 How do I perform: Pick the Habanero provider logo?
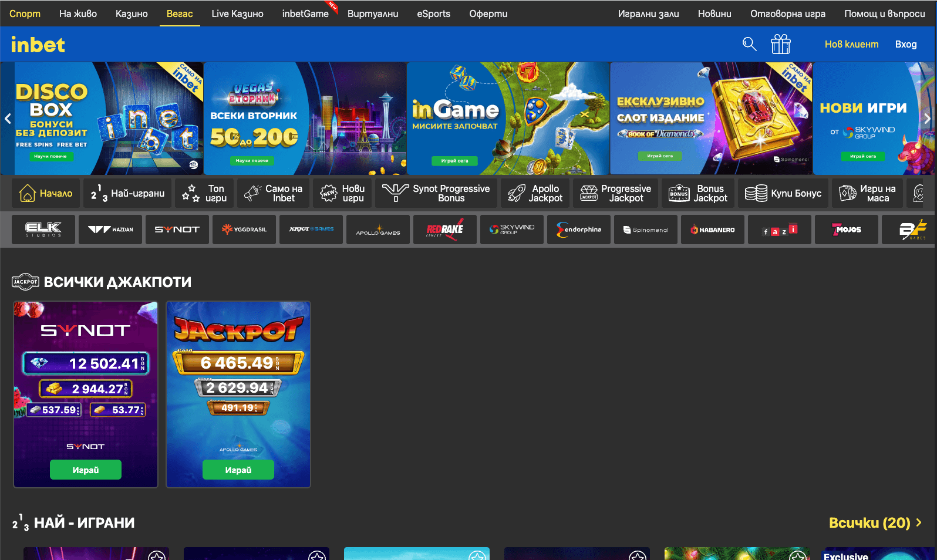tap(713, 230)
